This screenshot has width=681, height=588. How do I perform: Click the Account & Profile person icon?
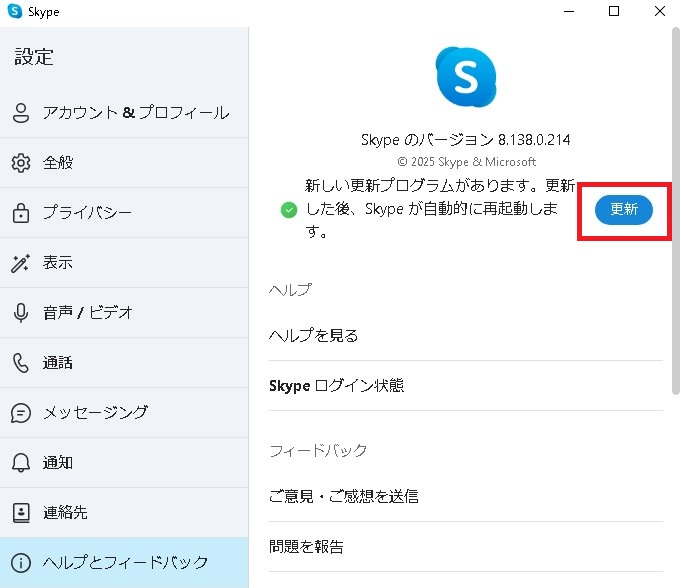tap(21, 113)
